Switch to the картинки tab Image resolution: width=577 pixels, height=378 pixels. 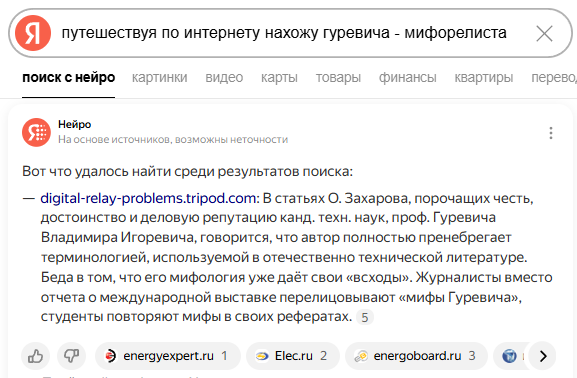click(159, 77)
